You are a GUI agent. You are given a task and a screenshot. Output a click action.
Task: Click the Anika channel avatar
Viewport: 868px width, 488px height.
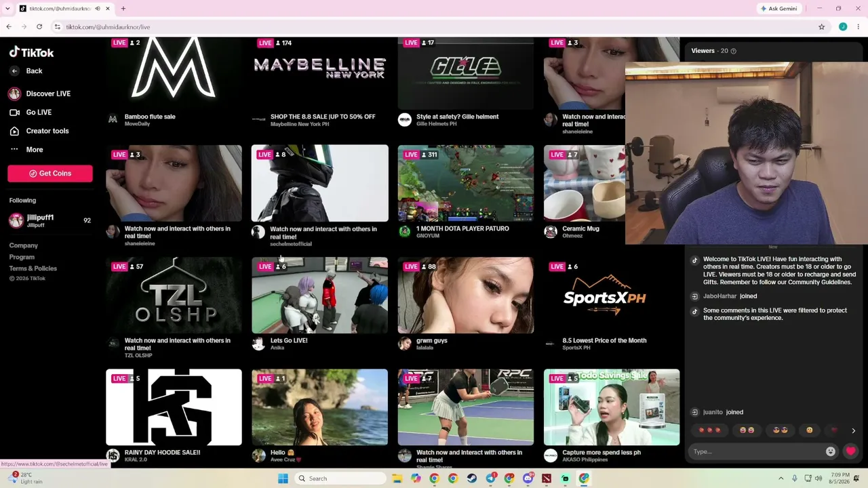258,344
